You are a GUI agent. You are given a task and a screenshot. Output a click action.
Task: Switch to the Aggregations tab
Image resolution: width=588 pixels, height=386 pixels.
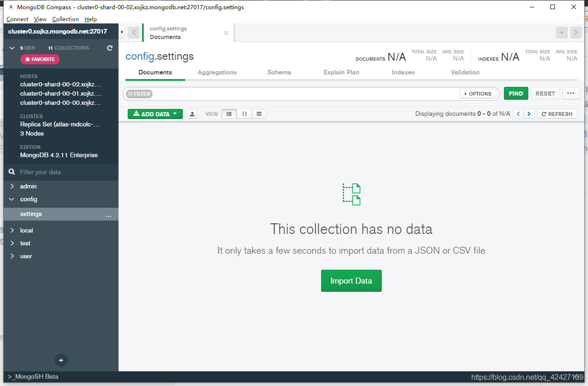point(217,72)
